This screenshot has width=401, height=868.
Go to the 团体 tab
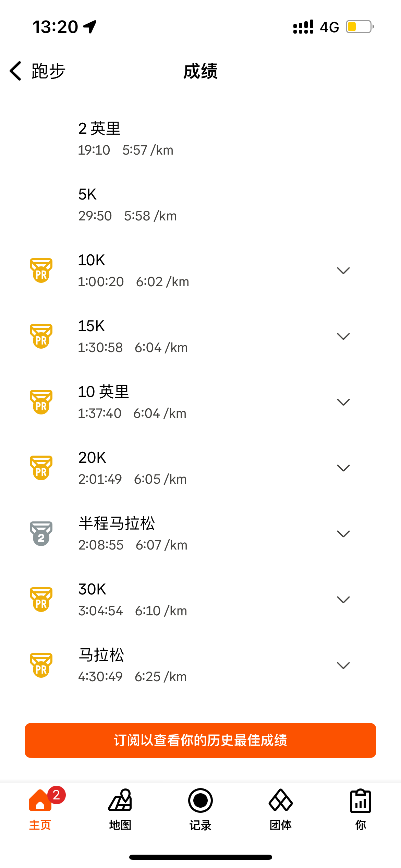[280, 809]
